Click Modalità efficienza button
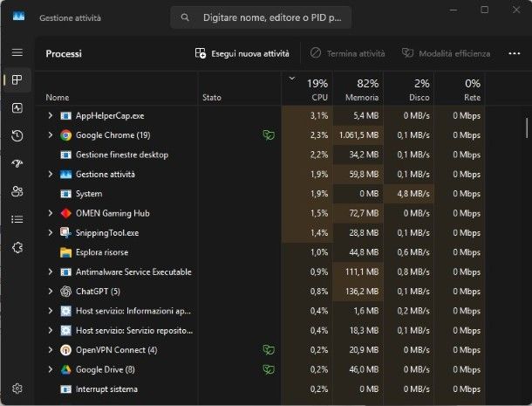The height and width of the screenshot is (406, 532). 447,53
